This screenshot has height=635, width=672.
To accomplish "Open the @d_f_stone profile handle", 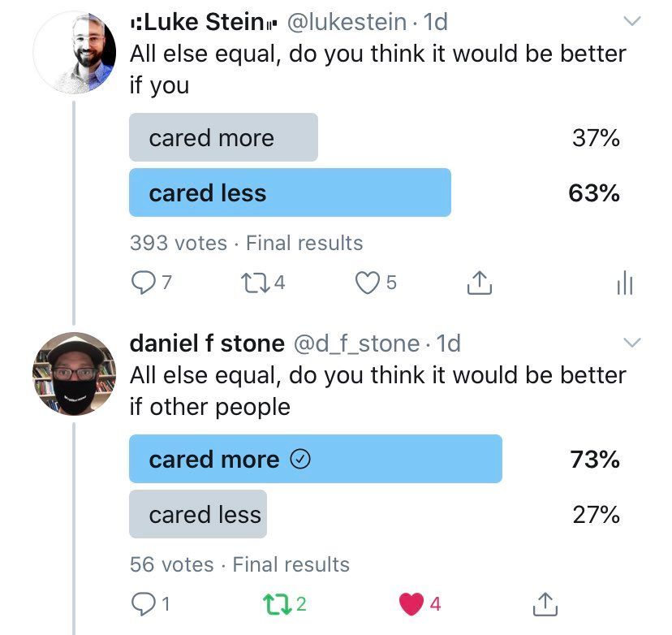I will point(355,343).
